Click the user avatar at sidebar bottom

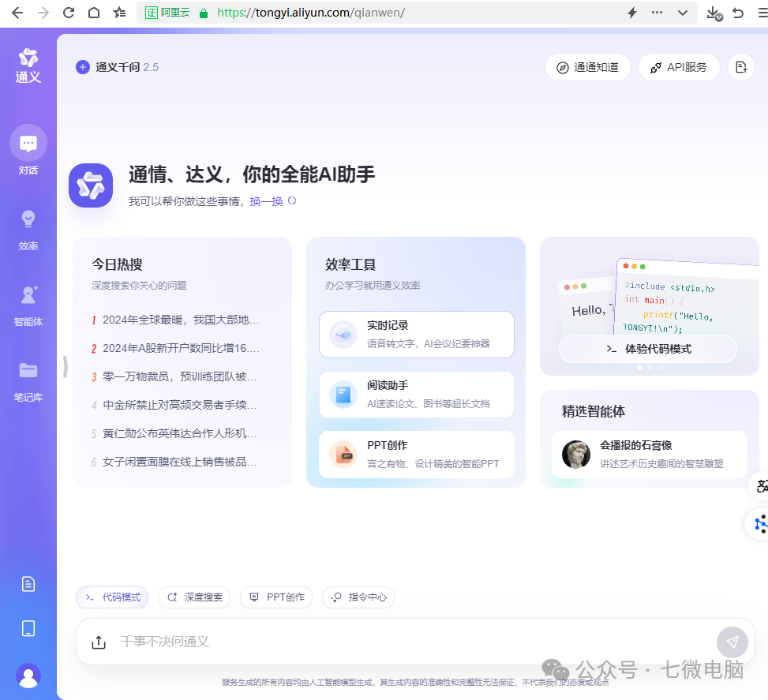pos(28,676)
